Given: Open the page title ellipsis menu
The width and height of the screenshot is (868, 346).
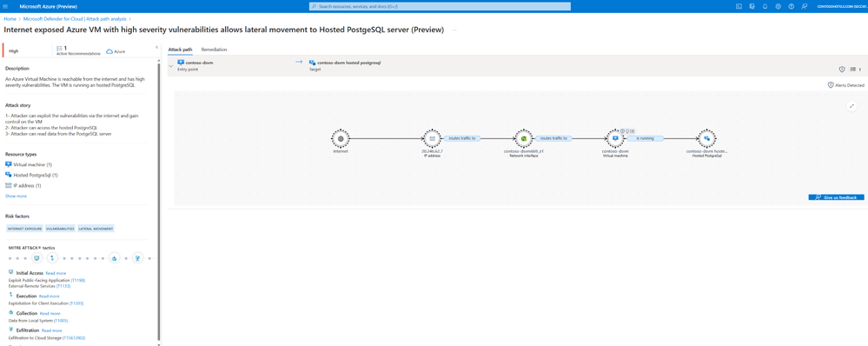Looking at the screenshot, I should pyautogui.click(x=454, y=30).
